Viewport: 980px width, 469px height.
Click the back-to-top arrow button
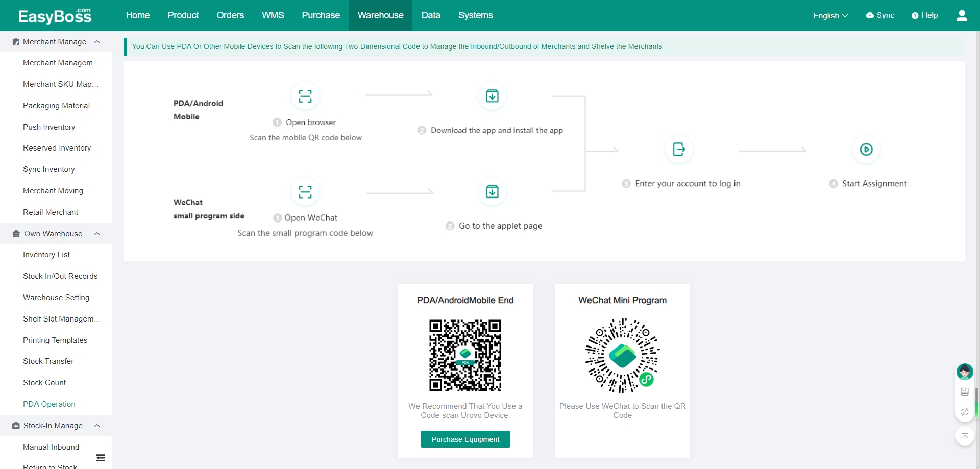pos(965,436)
